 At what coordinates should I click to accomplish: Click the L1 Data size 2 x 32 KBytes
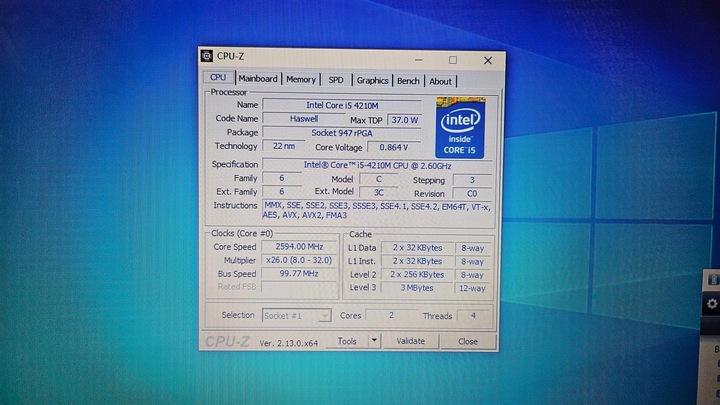point(417,248)
